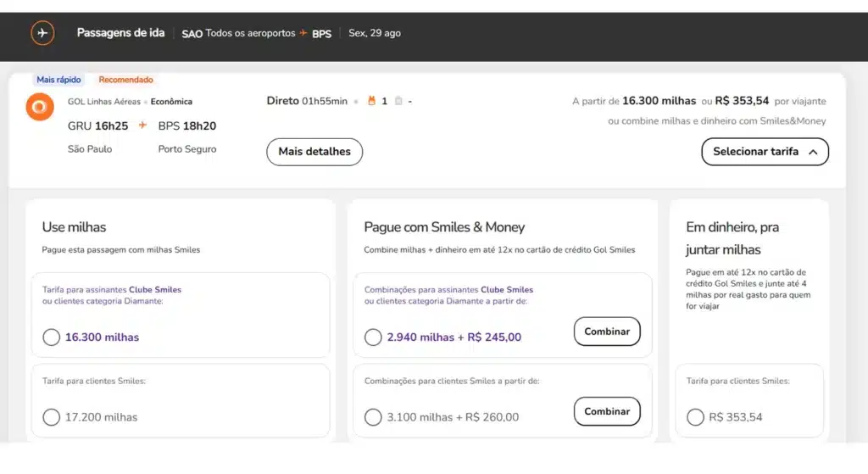Click the route arrow icon next to SAO
This screenshot has height=474, width=868.
tap(303, 33)
